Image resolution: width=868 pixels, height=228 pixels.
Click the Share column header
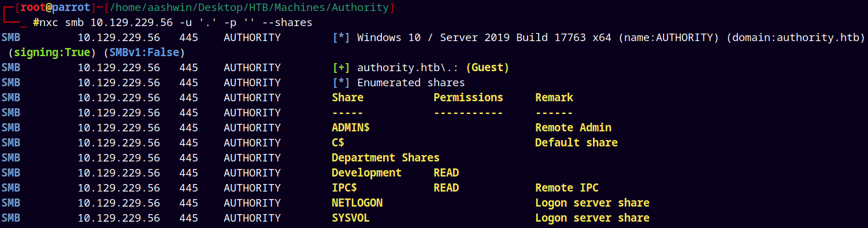[347, 98]
